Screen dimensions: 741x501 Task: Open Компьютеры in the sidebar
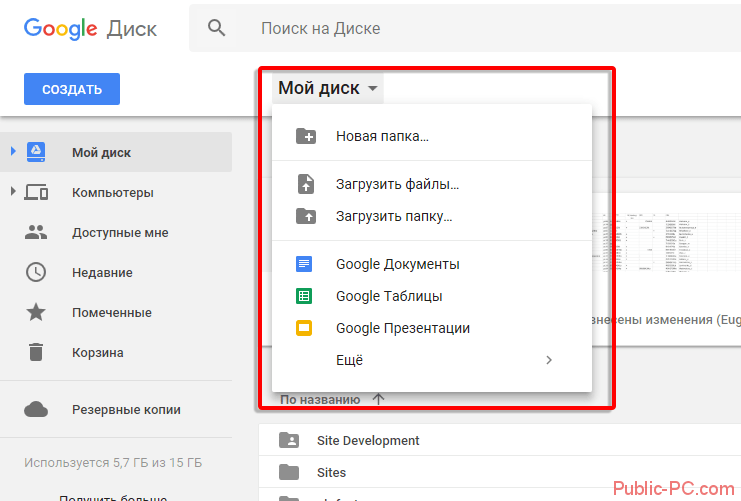116,192
